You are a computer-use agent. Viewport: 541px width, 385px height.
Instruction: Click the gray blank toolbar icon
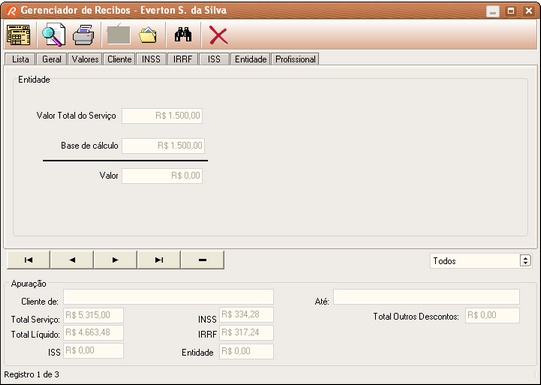tap(119, 34)
